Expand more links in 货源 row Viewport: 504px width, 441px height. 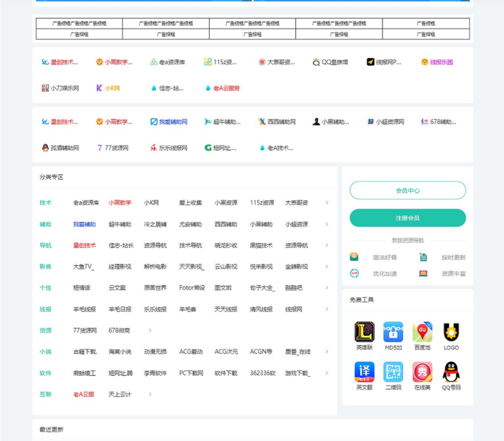[150, 330]
